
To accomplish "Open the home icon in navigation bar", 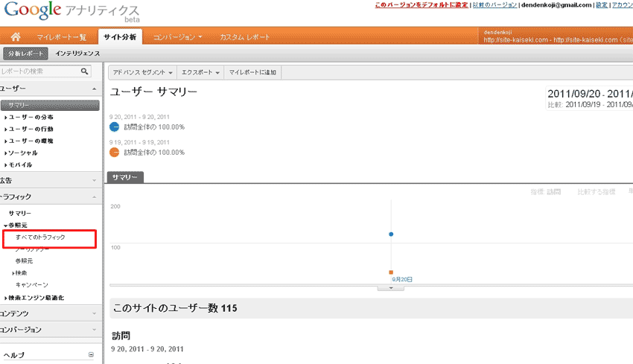I will (x=16, y=36).
